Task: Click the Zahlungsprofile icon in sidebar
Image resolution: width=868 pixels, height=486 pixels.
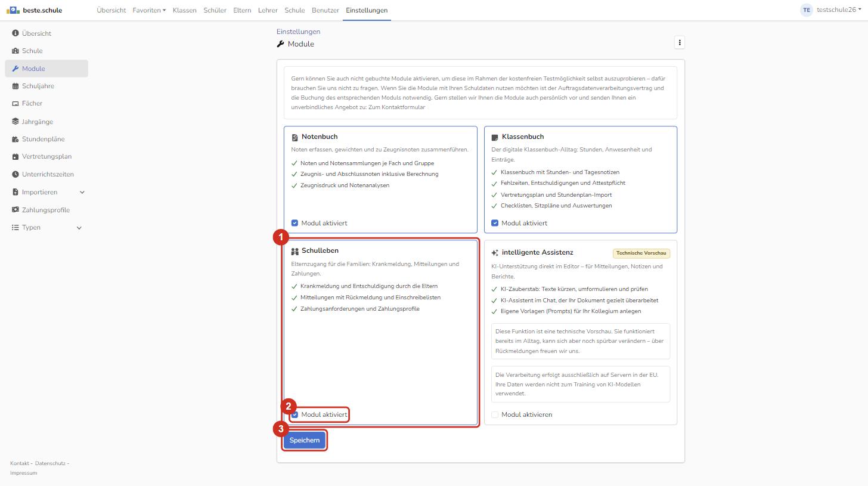Action: coord(15,210)
